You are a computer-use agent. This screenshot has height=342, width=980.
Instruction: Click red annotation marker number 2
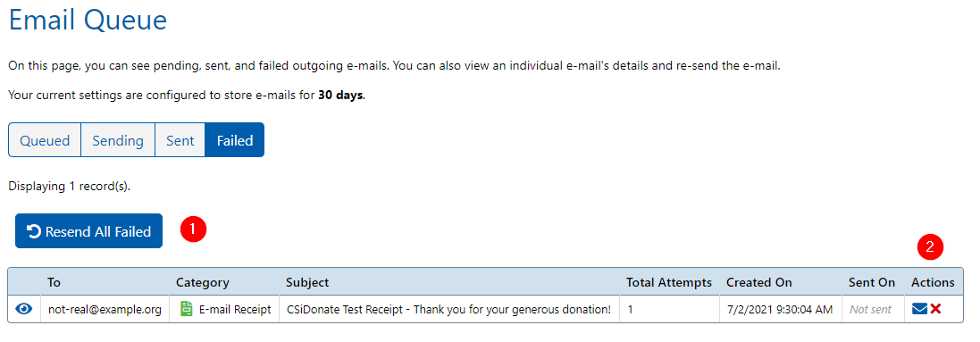(x=930, y=247)
